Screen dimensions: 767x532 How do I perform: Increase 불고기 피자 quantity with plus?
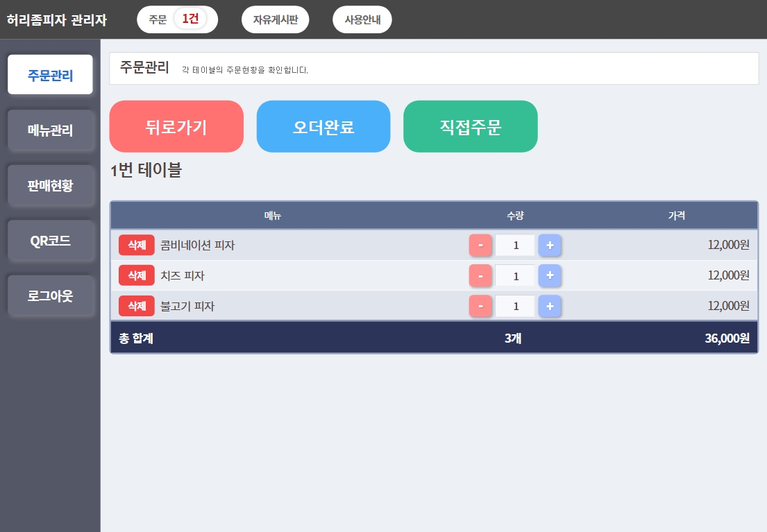click(549, 306)
